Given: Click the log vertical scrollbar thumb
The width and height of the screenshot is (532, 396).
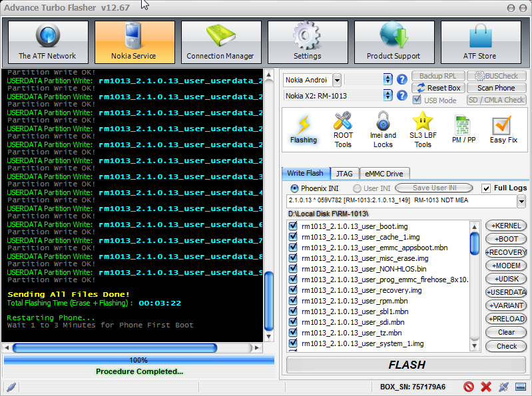Looking at the screenshot, I should pos(269,301).
